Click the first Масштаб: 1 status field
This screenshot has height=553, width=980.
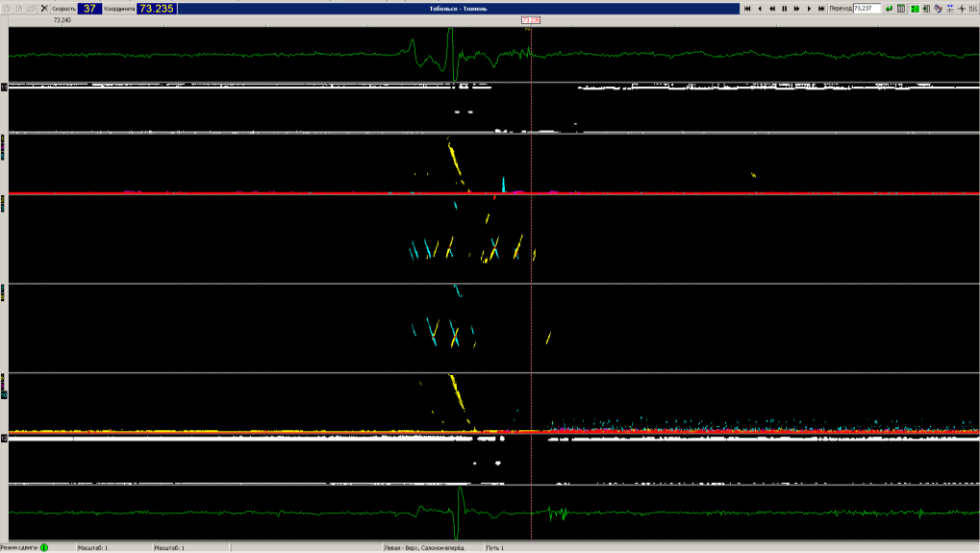[x=92, y=547]
